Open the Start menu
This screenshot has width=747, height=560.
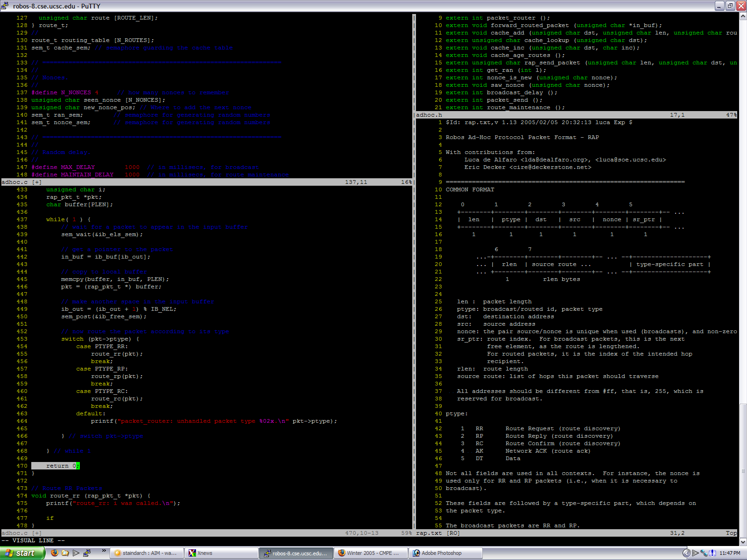pos(22,553)
